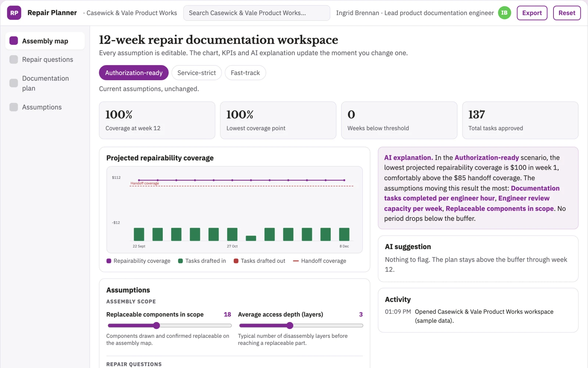Focus the Search Casewick & Vale input

click(257, 13)
